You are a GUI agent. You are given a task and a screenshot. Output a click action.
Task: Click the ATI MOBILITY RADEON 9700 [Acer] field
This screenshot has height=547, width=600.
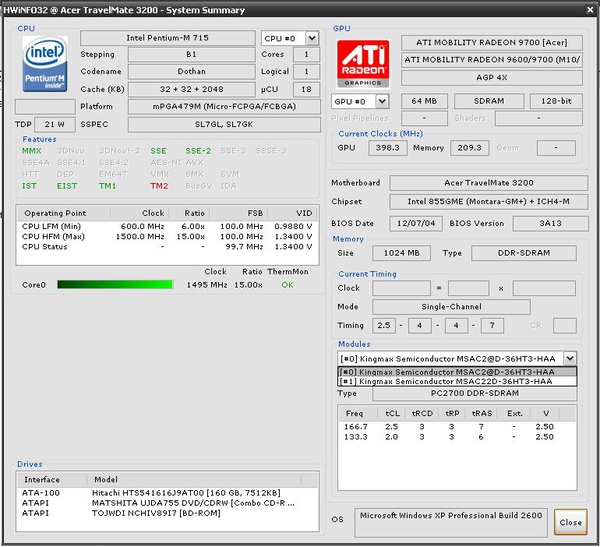(492, 42)
